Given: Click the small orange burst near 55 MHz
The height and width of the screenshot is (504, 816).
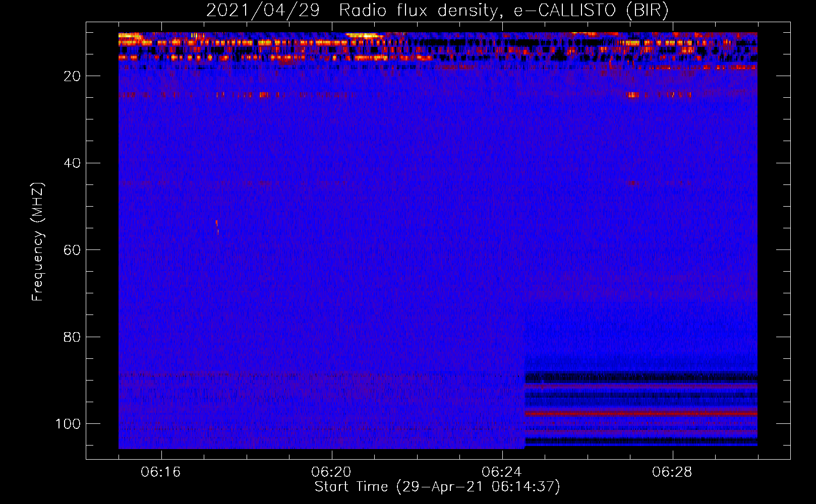Looking at the screenshot, I should (x=217, y=228).
